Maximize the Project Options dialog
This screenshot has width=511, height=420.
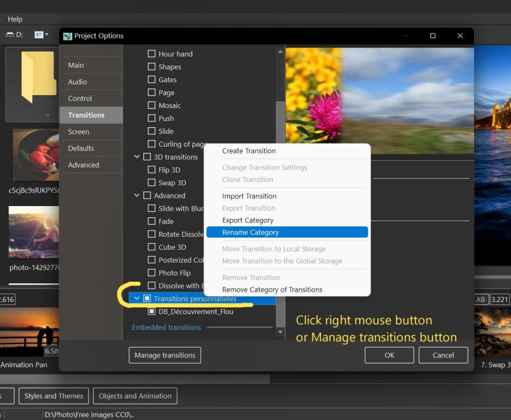(433, 36)
